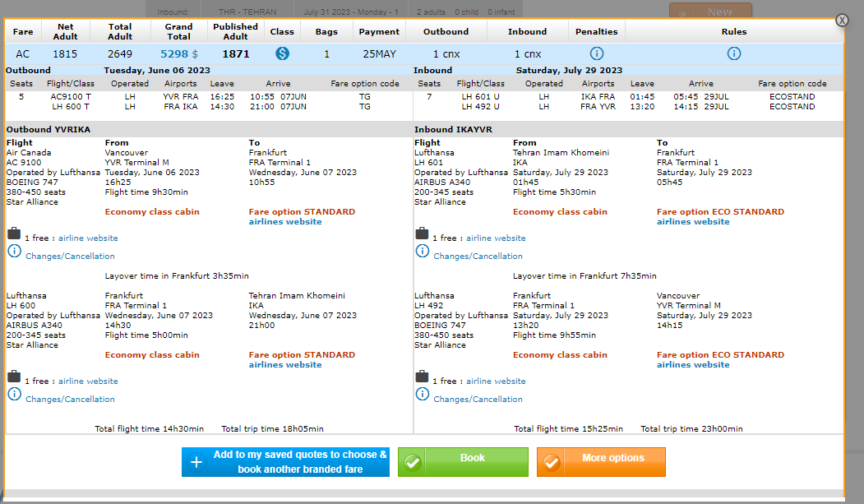
Task: Open Changes/Cancellation link for LH 601 flight
Action: click(x=478, y=257)
